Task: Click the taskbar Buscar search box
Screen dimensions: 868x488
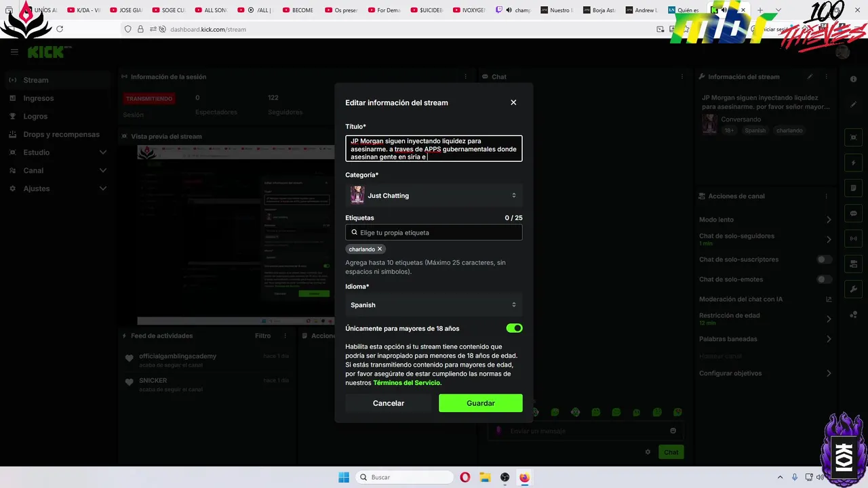Action: coord(405,477)
